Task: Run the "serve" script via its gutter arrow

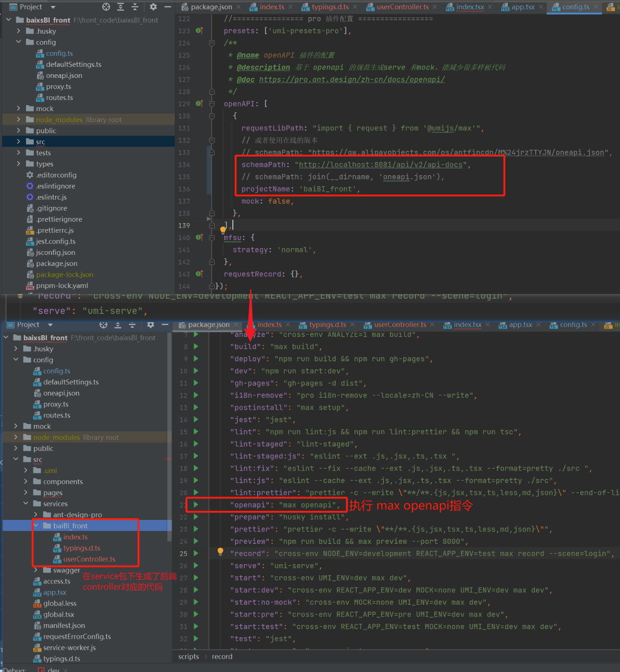Action: (x=196, y=566)
